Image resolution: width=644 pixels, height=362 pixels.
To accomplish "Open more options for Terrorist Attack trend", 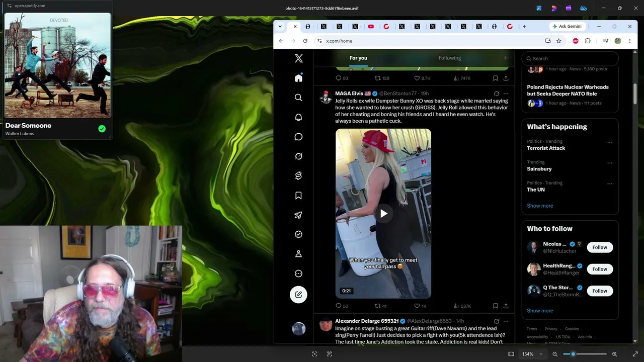I will pos(610,142).
